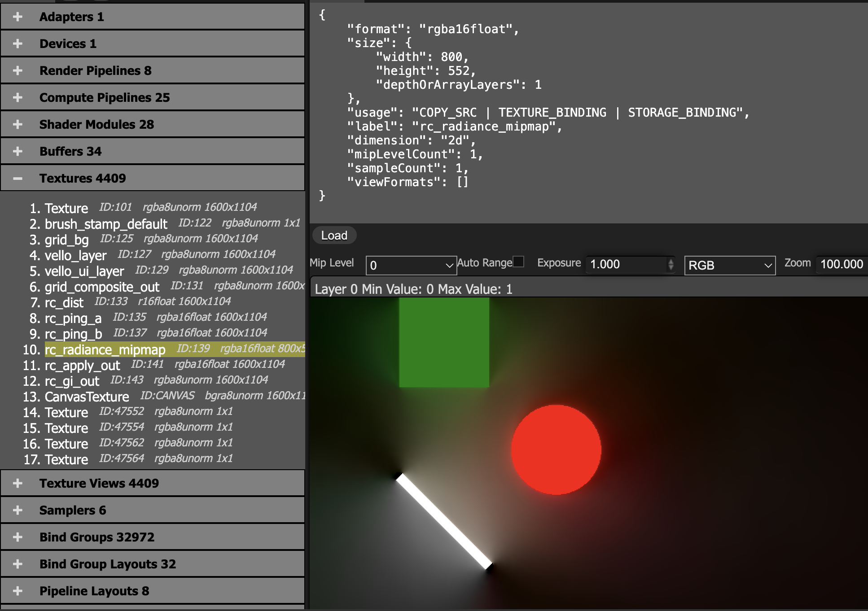Expand the Bind Groups 32972 section
The width and height of the screenshot is (868, 611).
[96, 537]
